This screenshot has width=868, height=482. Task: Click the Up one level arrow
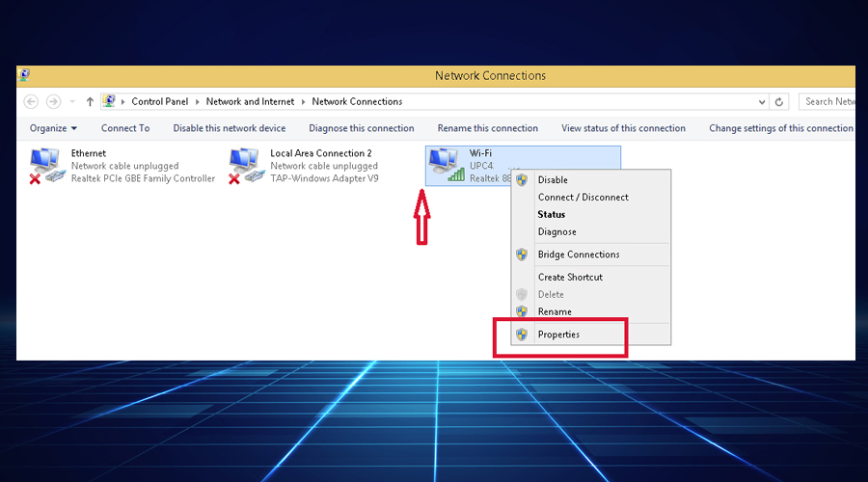pos(90,101)
